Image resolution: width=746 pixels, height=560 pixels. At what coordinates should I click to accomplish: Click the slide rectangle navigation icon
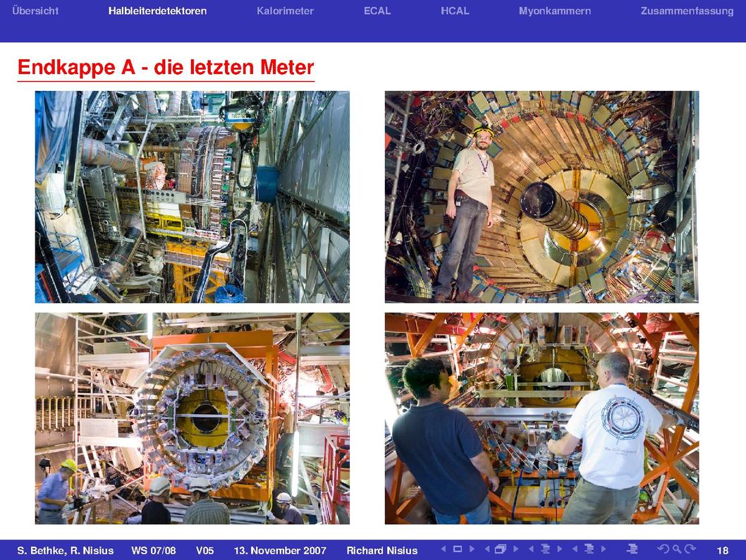(457, 549)
